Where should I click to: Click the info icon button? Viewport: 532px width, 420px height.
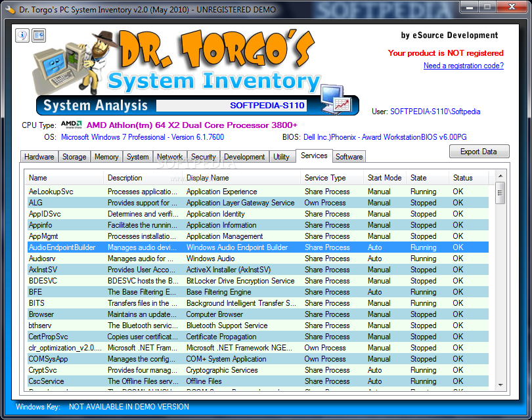point(22,35)
